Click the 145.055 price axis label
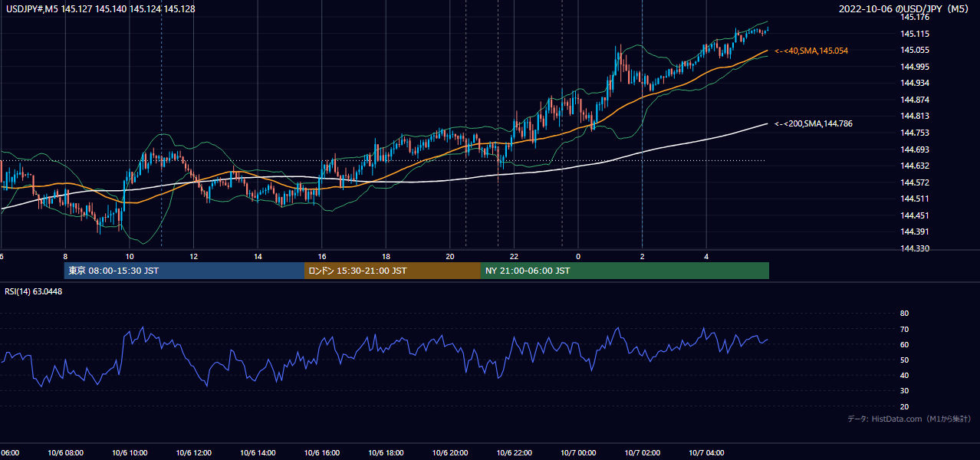This screenshot has height=460, width=980. [914, 50]
